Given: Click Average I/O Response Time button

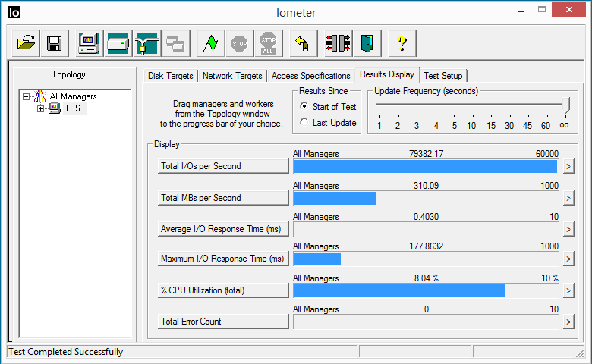Looking at the screenshot, I should pos(223,229).
